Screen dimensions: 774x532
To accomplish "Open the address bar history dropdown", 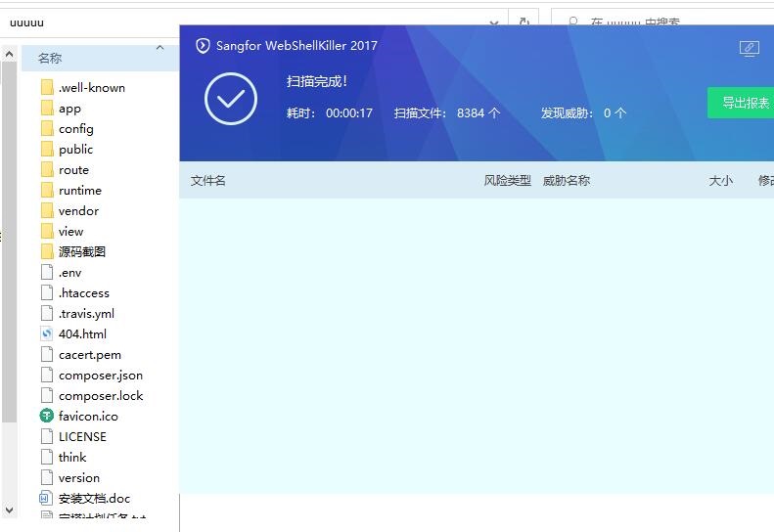I will 496,22.
